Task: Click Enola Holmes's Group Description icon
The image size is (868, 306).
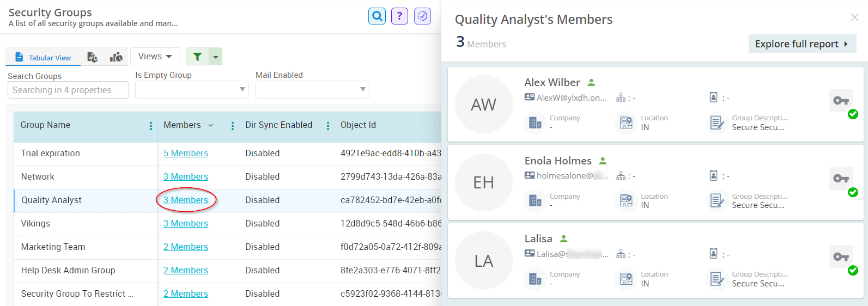Action: [x=718, y=201]
